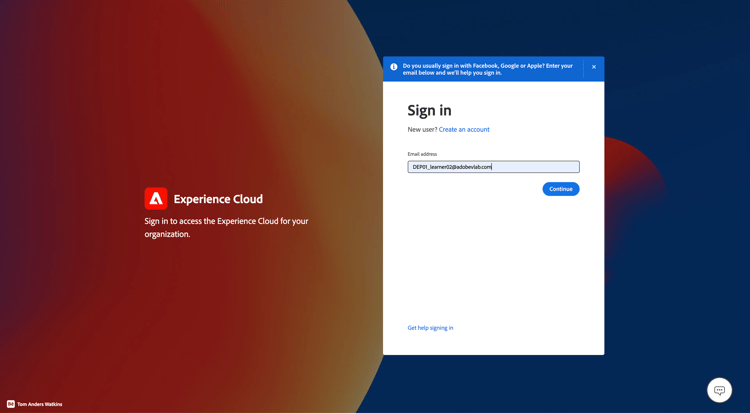Click the Tom Anders Watkins credit text
The image size is (750, 414).
40,404
